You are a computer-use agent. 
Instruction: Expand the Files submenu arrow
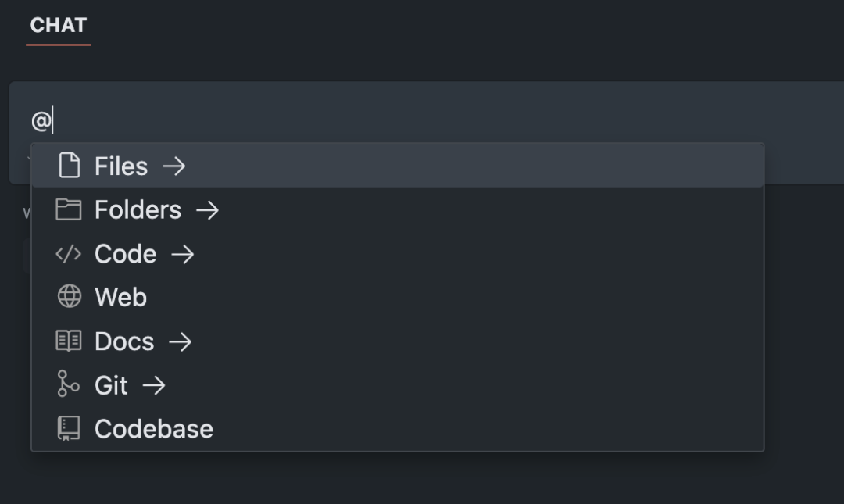pyautogui.click(x=174, y=166)
